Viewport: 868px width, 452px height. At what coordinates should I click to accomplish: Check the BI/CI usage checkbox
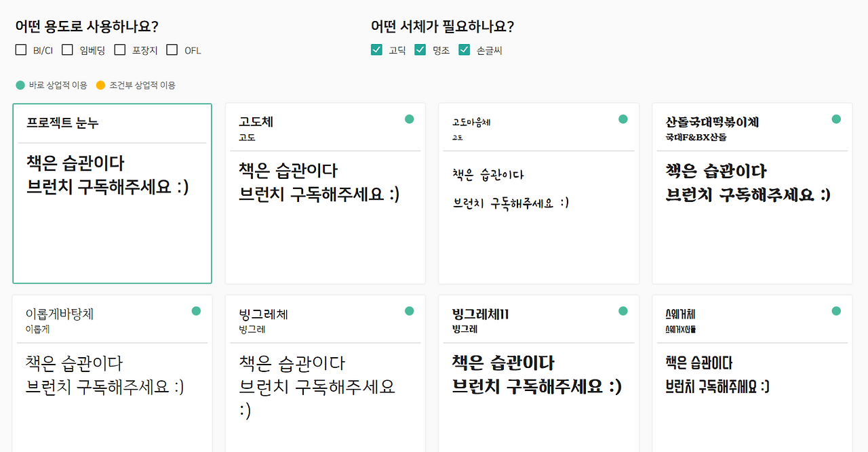(21, 49)
